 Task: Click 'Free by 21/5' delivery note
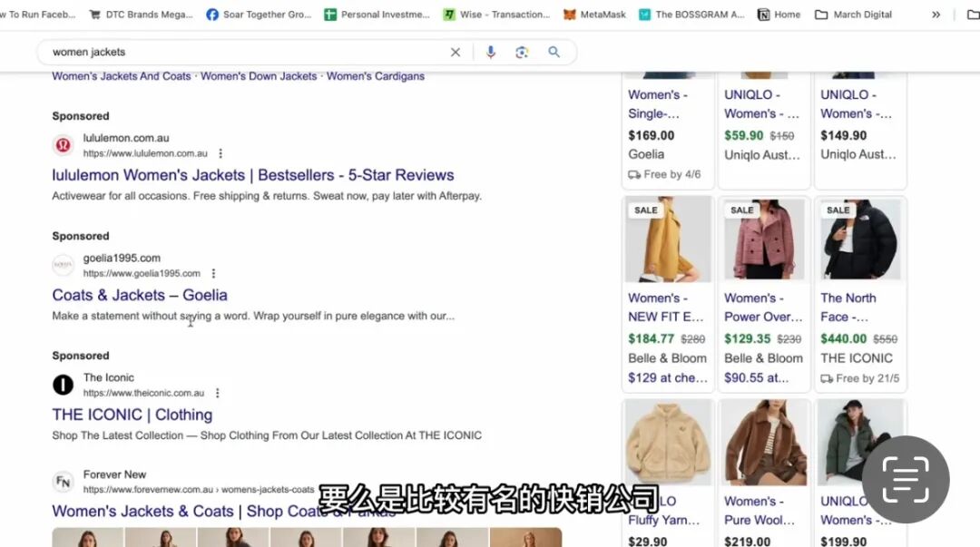(x=860, y=378)
